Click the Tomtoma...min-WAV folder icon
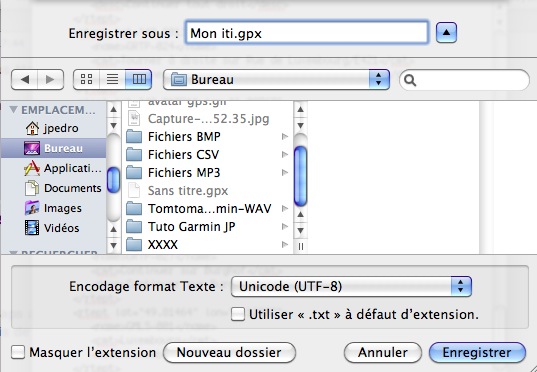The height and width of the screenshot is (372, 537). coord(134,209)
